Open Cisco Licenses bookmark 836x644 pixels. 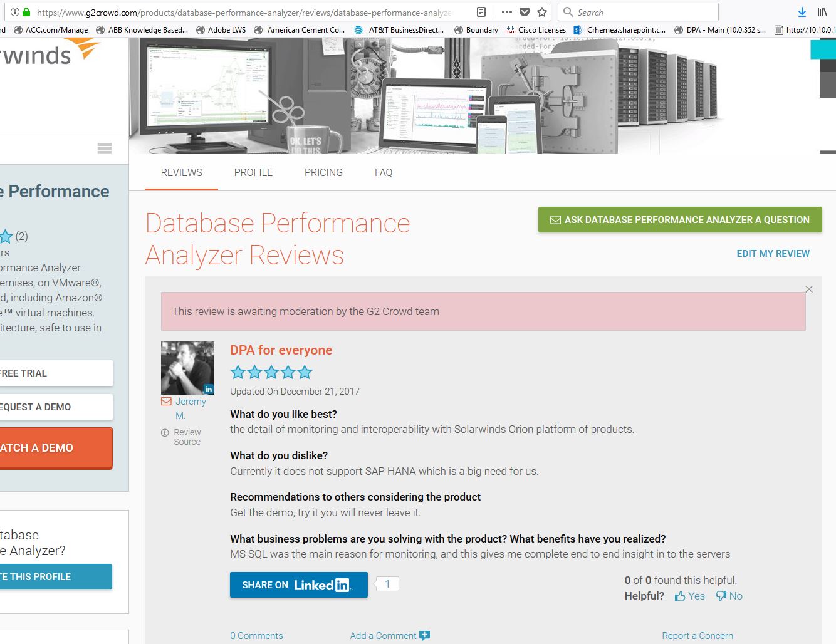point(536,29)
